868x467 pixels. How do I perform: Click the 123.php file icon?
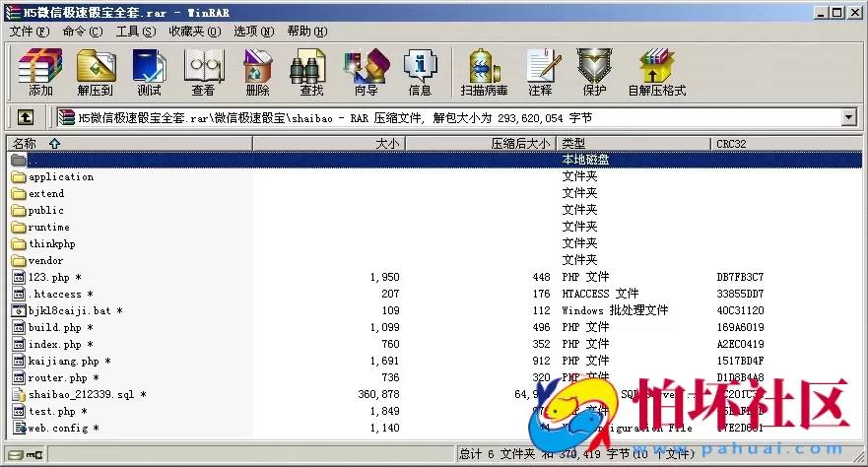click(19, 277)
